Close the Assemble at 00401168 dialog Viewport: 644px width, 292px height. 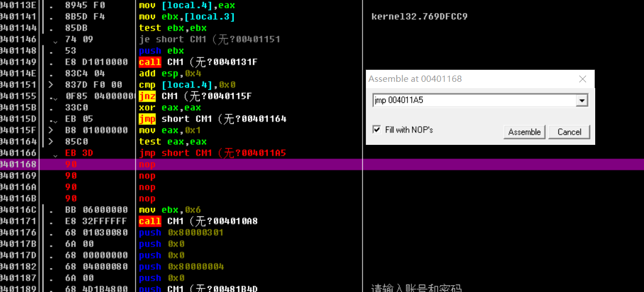(x=583, y=79)
